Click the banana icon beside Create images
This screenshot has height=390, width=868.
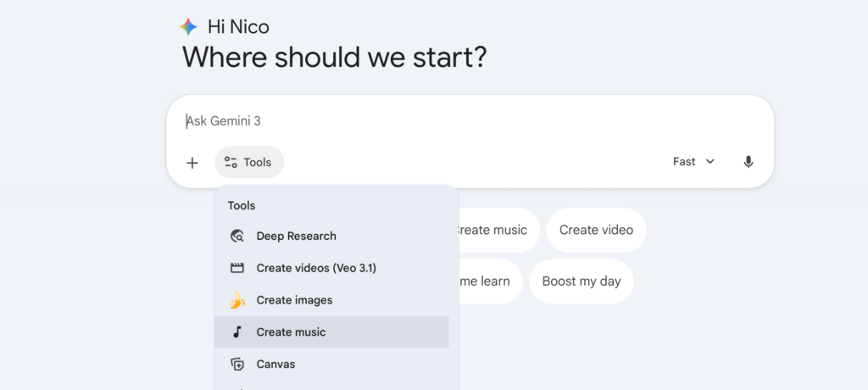pyautogui.click(x=237, y=300)
